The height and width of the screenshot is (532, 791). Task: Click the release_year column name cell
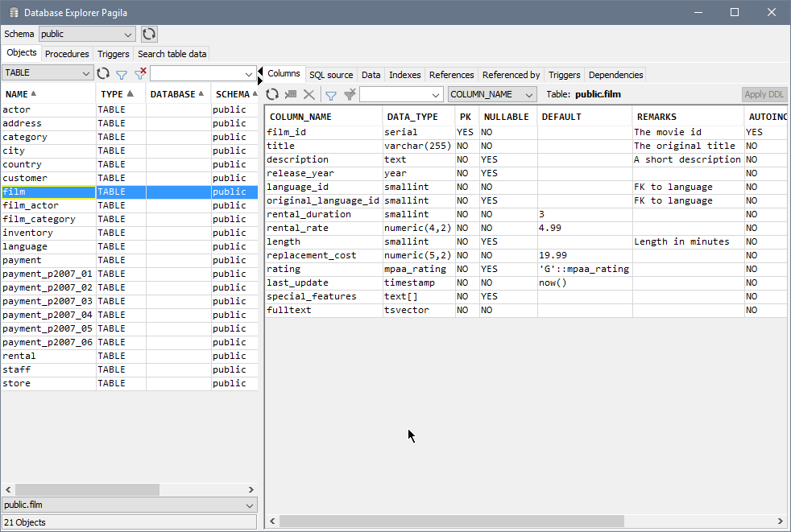(x=324, y=173)
